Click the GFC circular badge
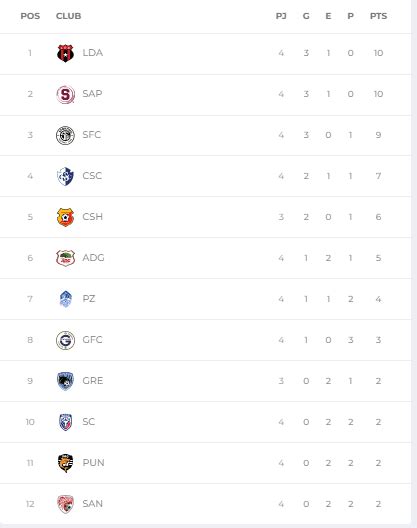This screenshot has width=417, height=528. [x=65, y=340]
